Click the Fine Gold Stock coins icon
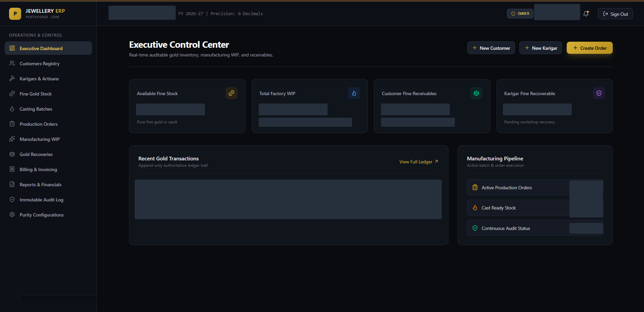 click(x=12, y=93)
